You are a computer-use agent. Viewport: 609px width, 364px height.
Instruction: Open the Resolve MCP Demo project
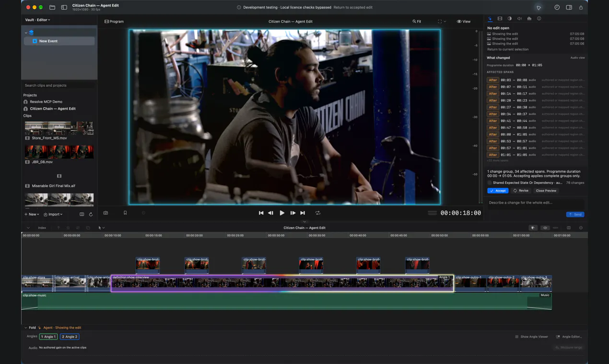coord(46,102)
